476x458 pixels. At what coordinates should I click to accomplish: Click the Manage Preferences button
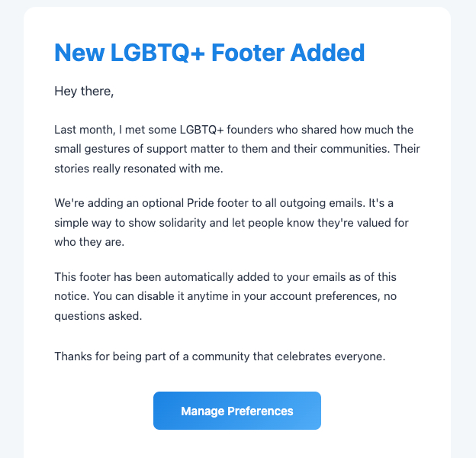coord(236,411)
